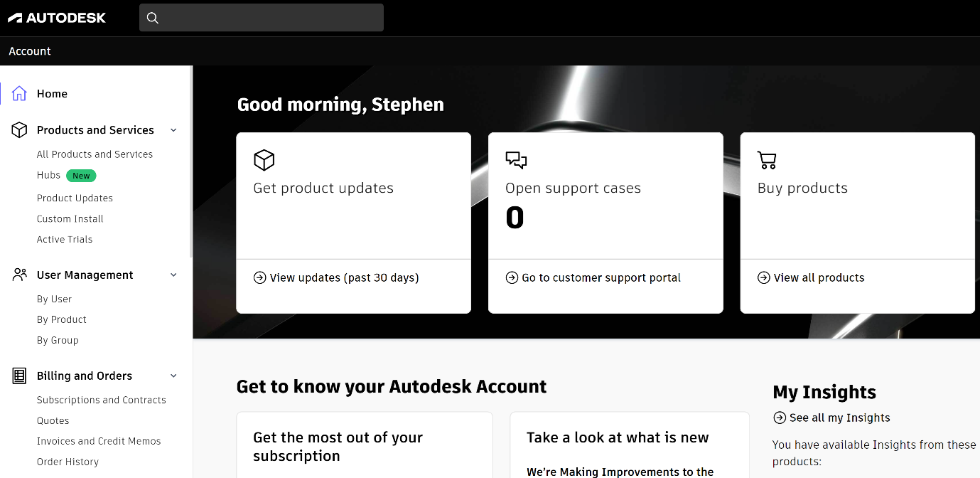Image resolution: width=980 pixels, height=478 pixels.
Task: Collapse the Products and Services section
Action: pos(173,130)
